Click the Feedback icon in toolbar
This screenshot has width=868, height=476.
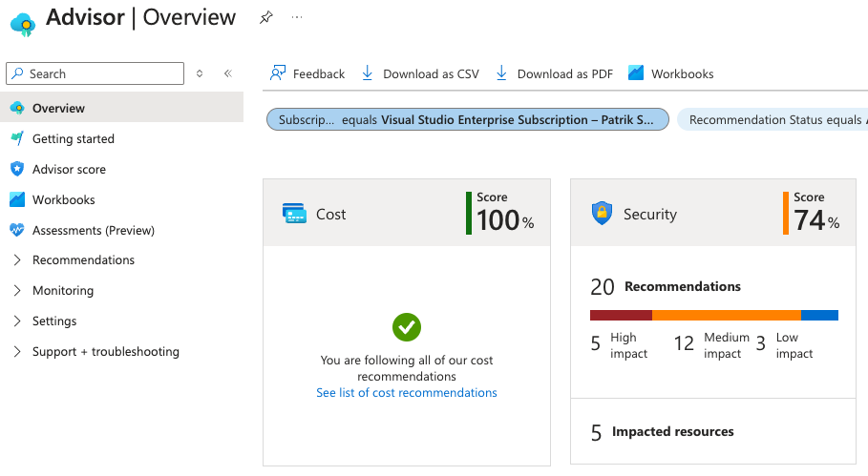coord(277,73)
